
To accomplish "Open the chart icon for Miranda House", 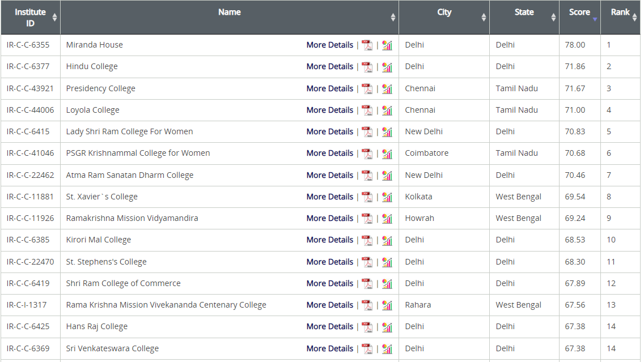I will (x=387, y=45).
